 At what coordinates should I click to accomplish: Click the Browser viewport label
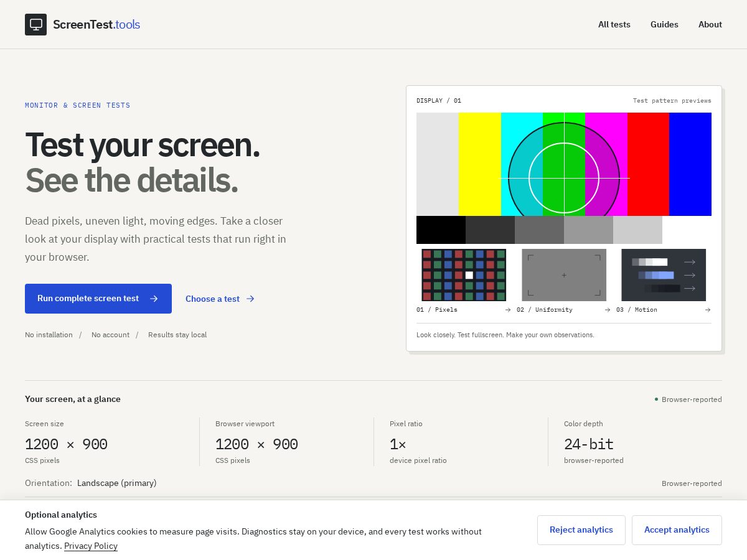245,424
